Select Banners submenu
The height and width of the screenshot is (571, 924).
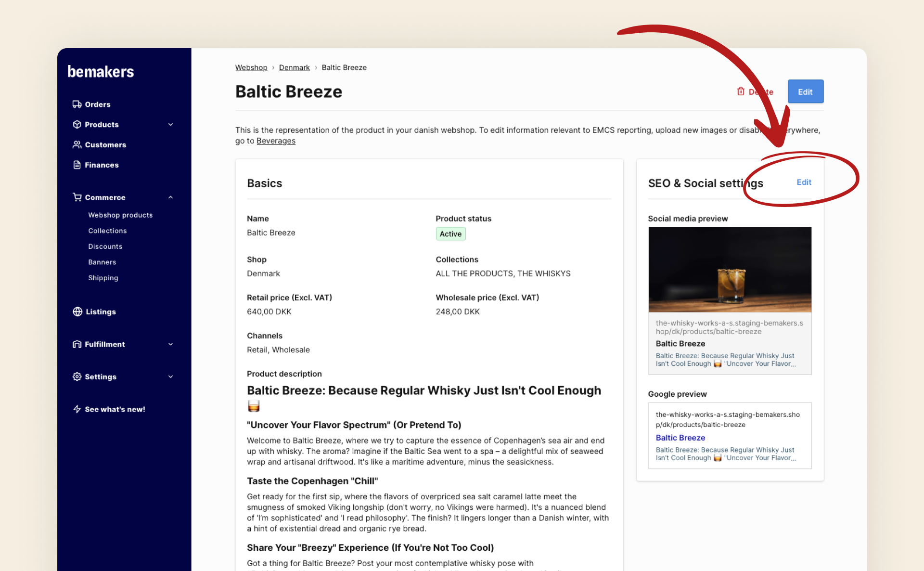102,262
